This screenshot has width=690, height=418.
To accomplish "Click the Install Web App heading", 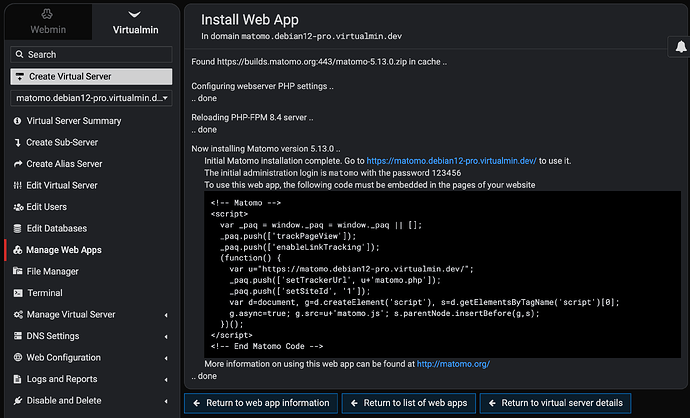I will click(x=250, y=20).
